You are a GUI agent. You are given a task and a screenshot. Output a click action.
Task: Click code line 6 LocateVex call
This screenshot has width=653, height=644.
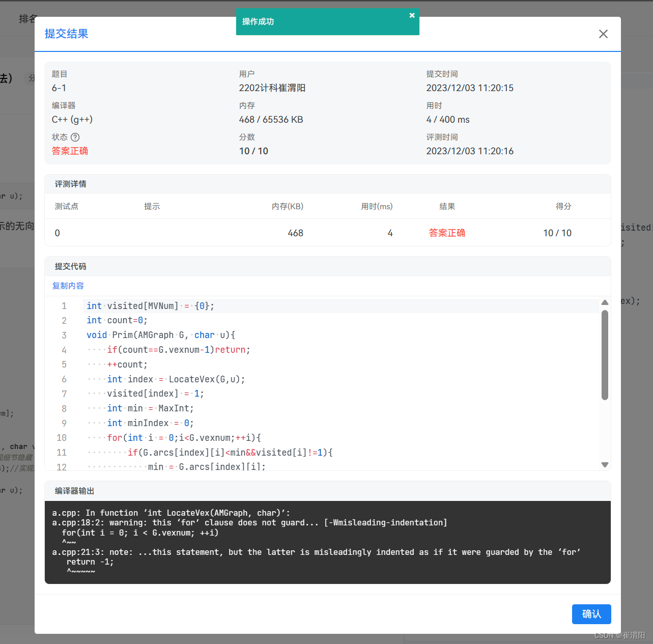click(x=176, y=379)
